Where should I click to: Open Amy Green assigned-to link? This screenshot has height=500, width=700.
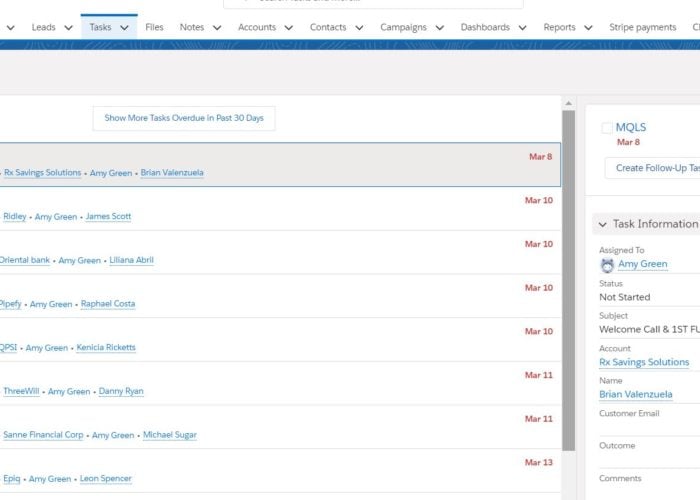pyautogui.click(x=642, y=264)
